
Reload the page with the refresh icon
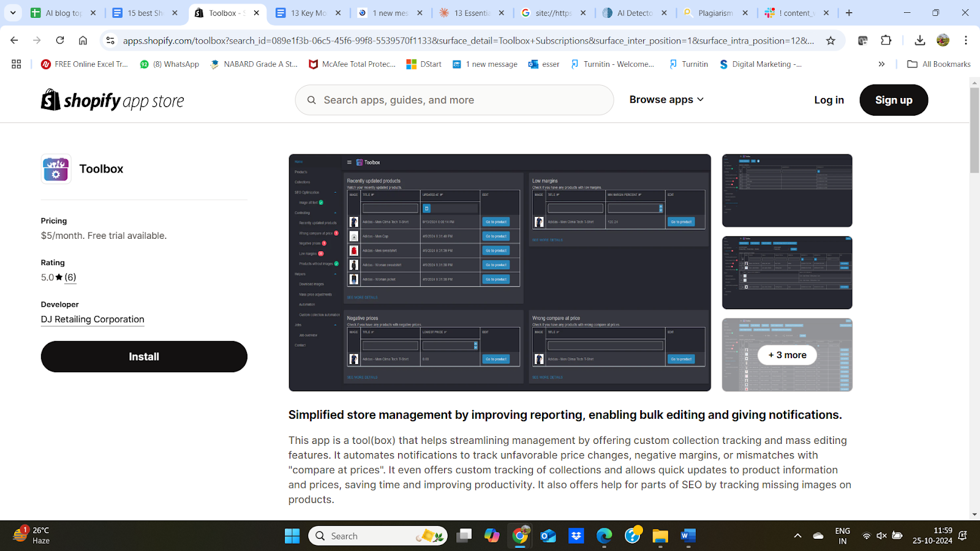tap(60, 40)
